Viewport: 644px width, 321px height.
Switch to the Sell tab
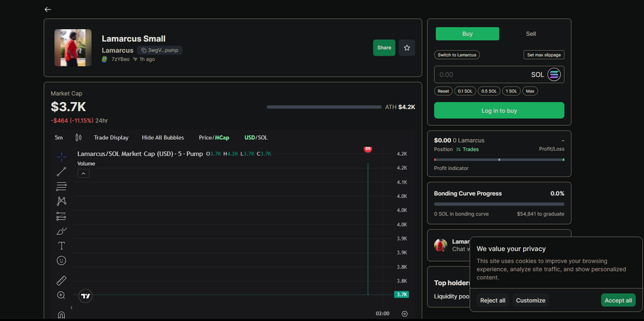click(531, 34)
